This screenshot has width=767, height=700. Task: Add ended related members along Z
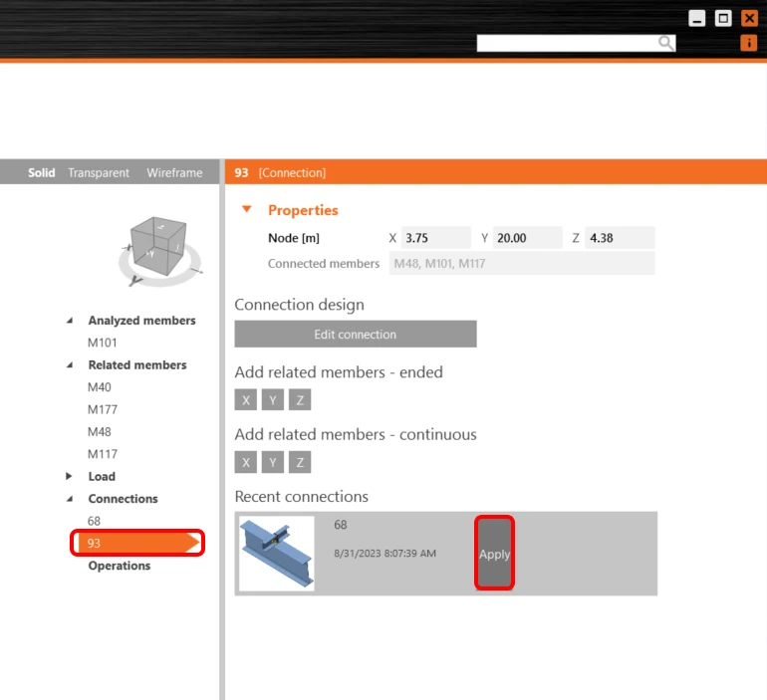click(x=300, y=400)
